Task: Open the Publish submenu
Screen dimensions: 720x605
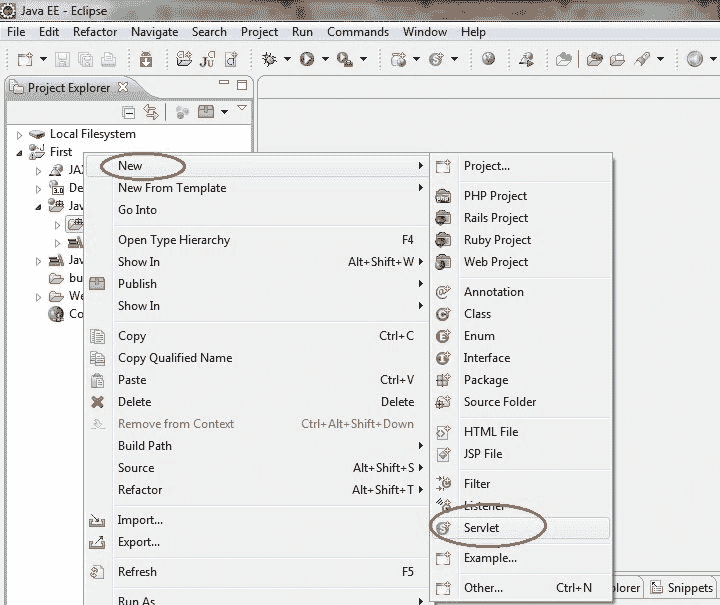Action: (257, 284)
